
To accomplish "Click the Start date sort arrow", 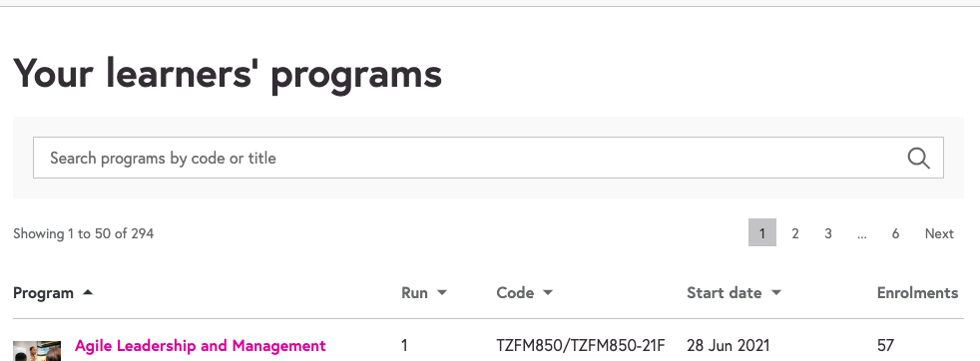I will click(776, 292).
